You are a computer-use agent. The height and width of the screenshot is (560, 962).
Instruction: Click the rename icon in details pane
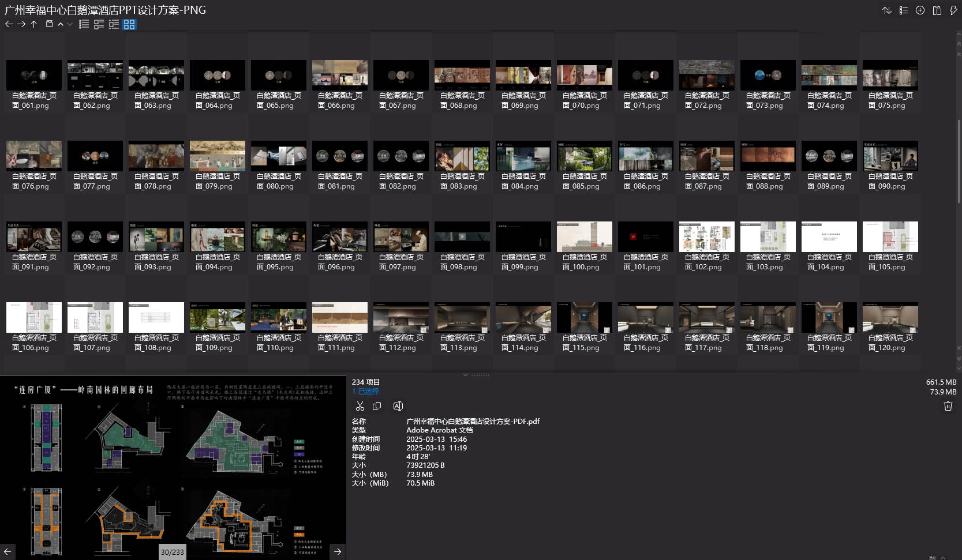click(398, 406)
